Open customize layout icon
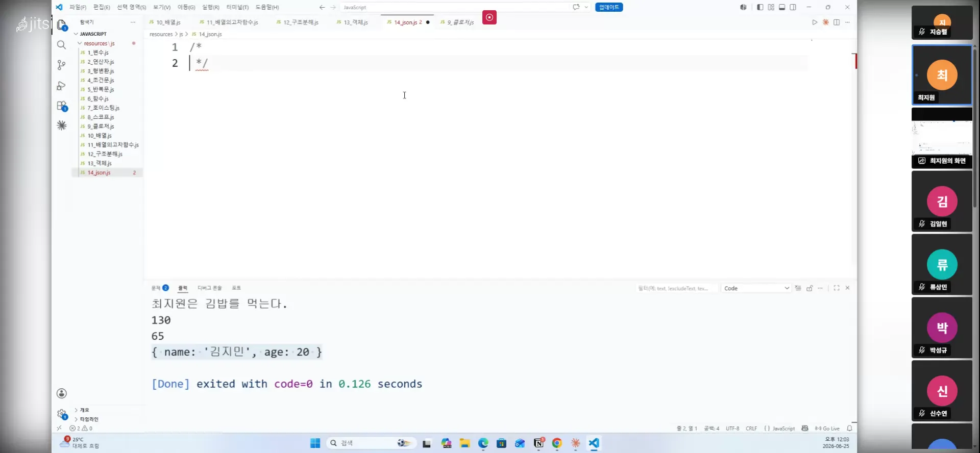The height and width of the screenshot is (453, 980). click(771, 7)
